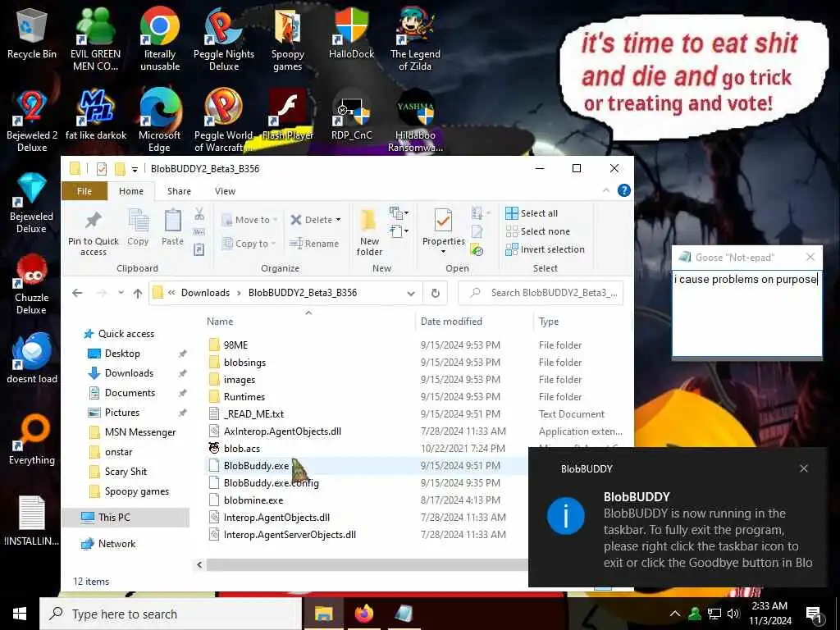Refresh the current folder view

(436, 293)
